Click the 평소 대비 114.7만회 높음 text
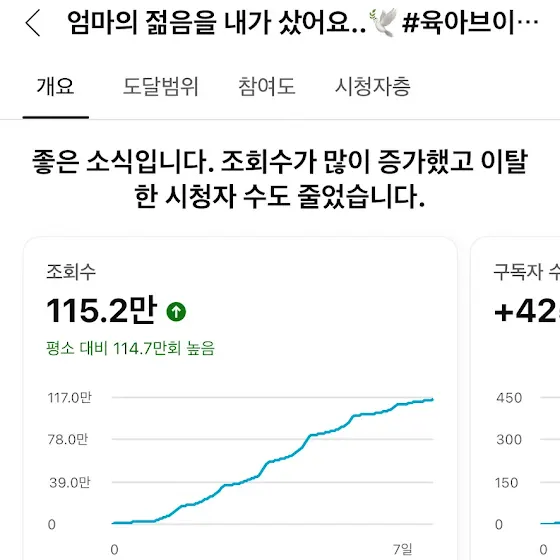This screenshot has height=560, width=560. pyautogui.click(x=130, y=348)
